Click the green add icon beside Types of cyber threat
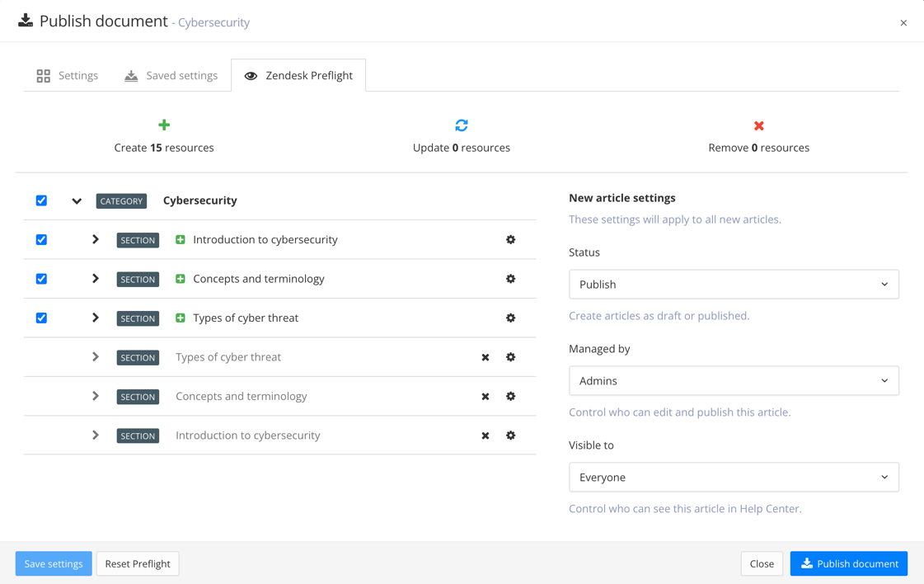Screen dimensions: 924x584 click(180, 318)
